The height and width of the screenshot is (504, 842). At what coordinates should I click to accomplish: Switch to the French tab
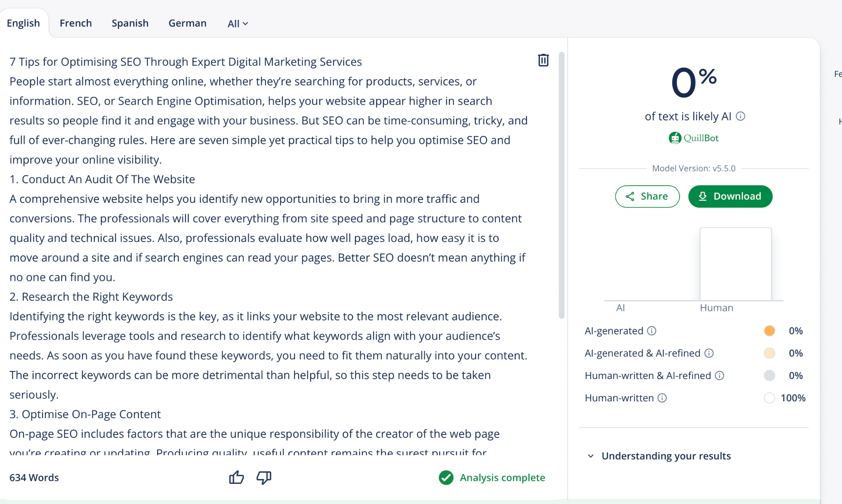coord(76,23)
